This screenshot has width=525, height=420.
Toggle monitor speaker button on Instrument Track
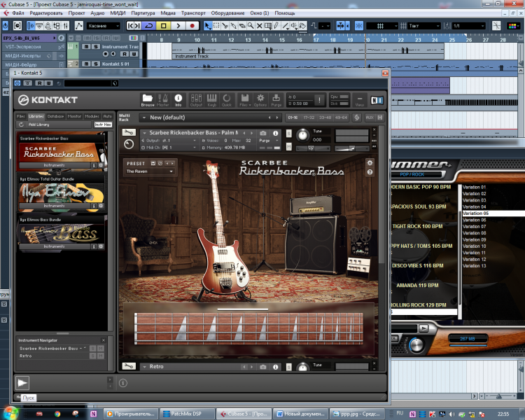pos(113,54)
